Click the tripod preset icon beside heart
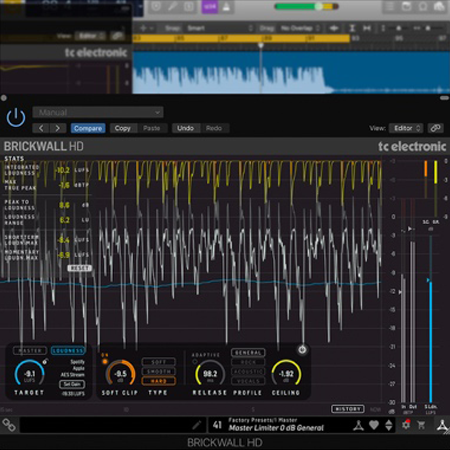Image resolution: width=450 pixels, height=450 pixels. (x=358, y=425)
